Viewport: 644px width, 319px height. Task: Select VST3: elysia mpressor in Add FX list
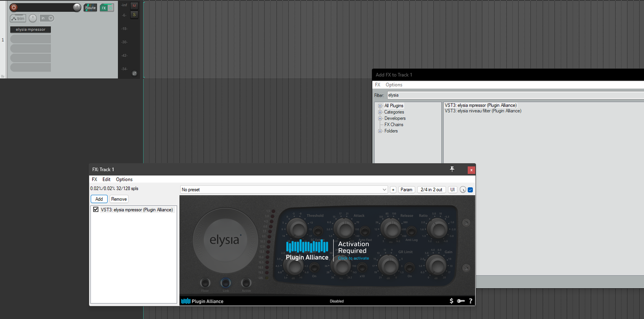click(x=480, y=105)
